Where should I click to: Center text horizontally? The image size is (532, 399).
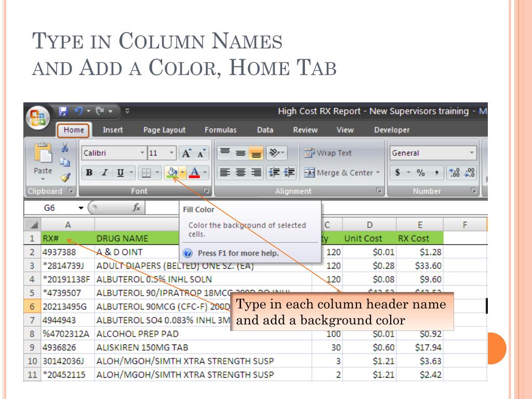(241, 172)
